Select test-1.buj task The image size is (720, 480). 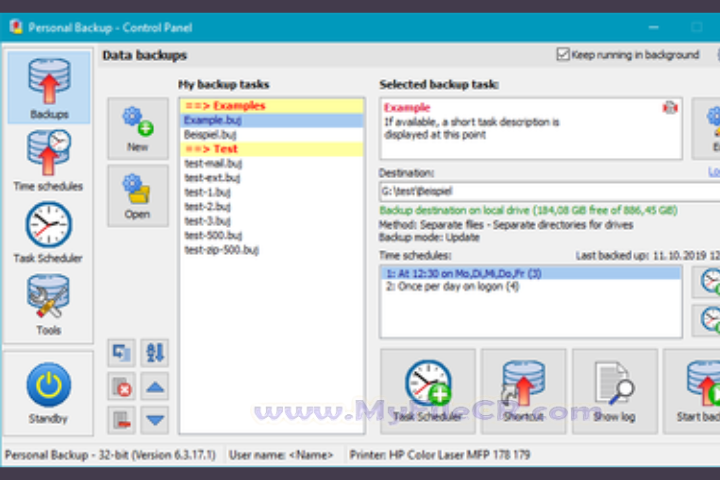coord(272,192)
